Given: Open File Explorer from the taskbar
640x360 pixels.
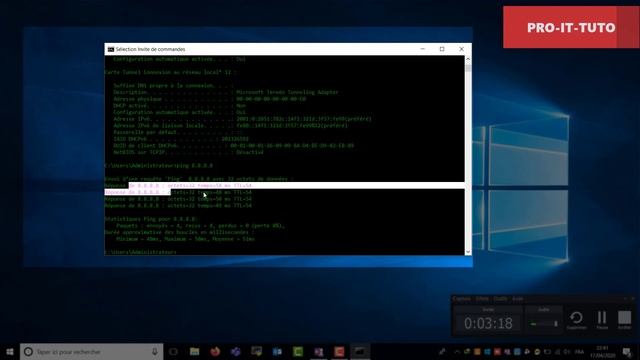Looking at the screenshot, I should [194, 351].
